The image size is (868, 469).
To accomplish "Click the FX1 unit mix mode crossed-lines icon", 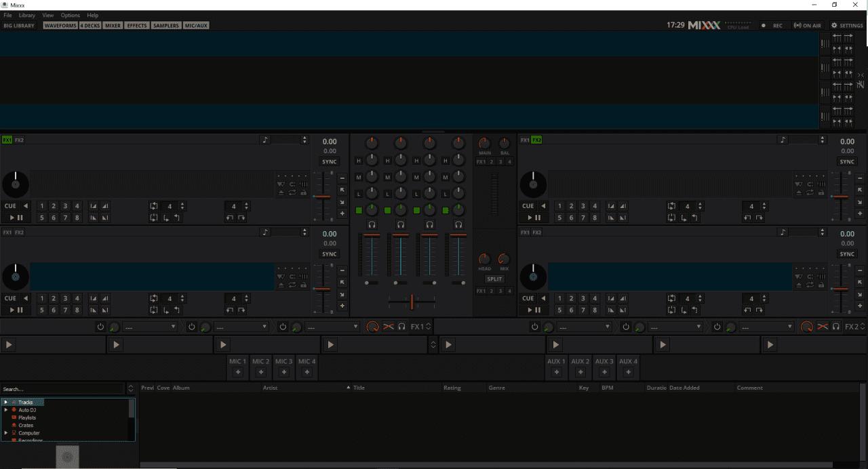I will [x=388, y=327].
